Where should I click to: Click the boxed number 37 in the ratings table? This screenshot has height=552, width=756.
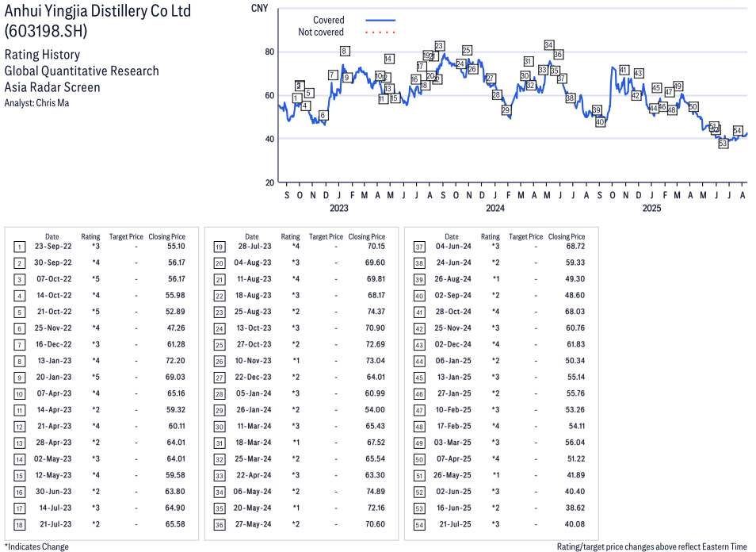(x=419, y=247)
